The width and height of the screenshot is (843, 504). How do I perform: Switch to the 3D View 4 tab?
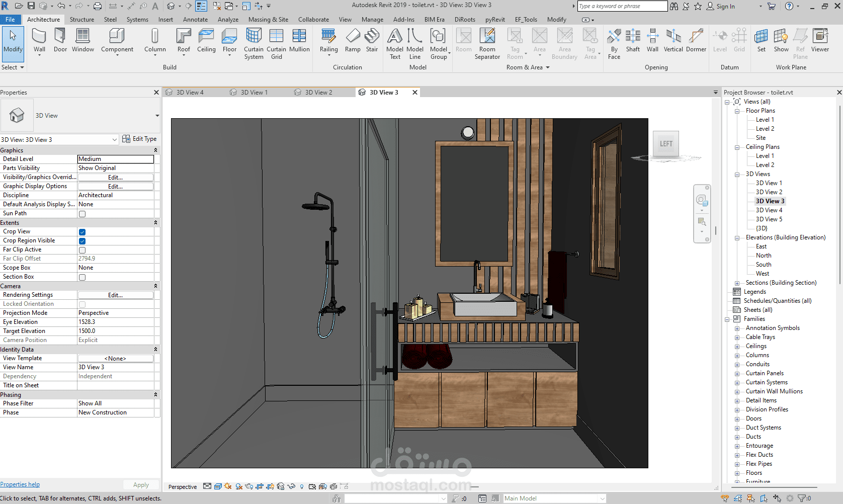coord(190,93)
